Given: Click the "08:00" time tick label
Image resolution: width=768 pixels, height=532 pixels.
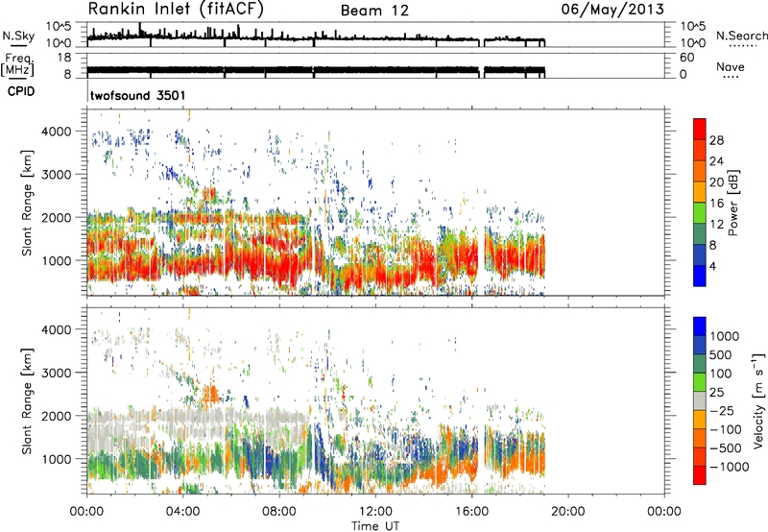Looking at the screenshot, I should pos(279,512).
